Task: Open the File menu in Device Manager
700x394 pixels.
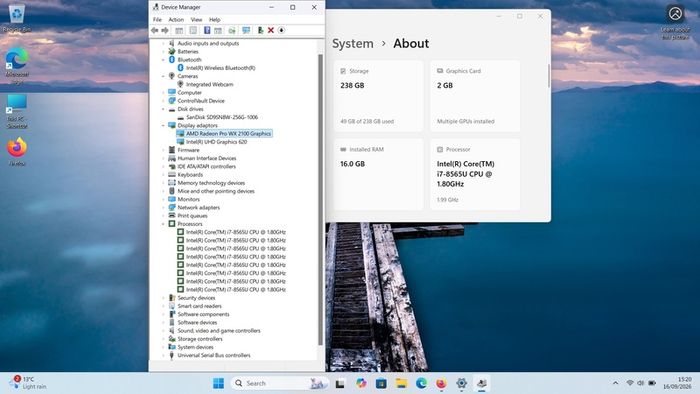Action: (157, 20)
